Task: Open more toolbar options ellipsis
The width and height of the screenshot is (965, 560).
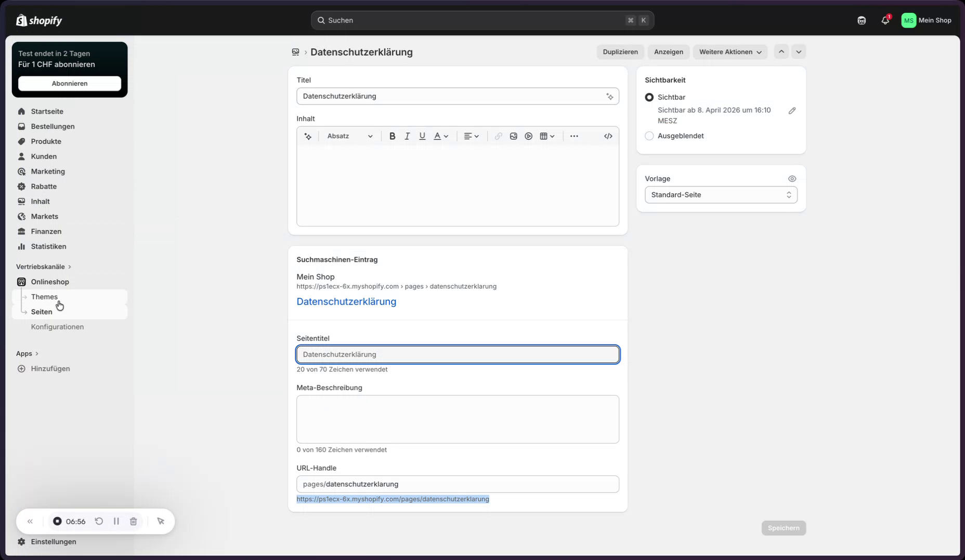Action: 574,136
